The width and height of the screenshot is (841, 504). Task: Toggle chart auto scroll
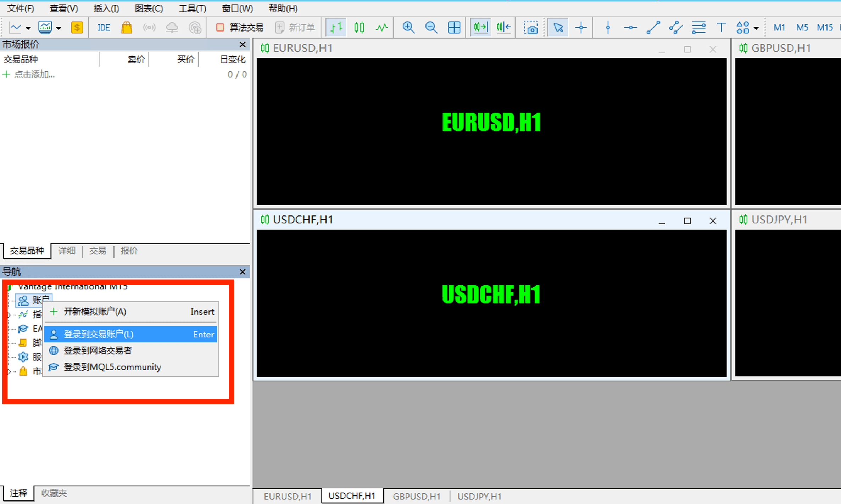(x=480, y=27)
